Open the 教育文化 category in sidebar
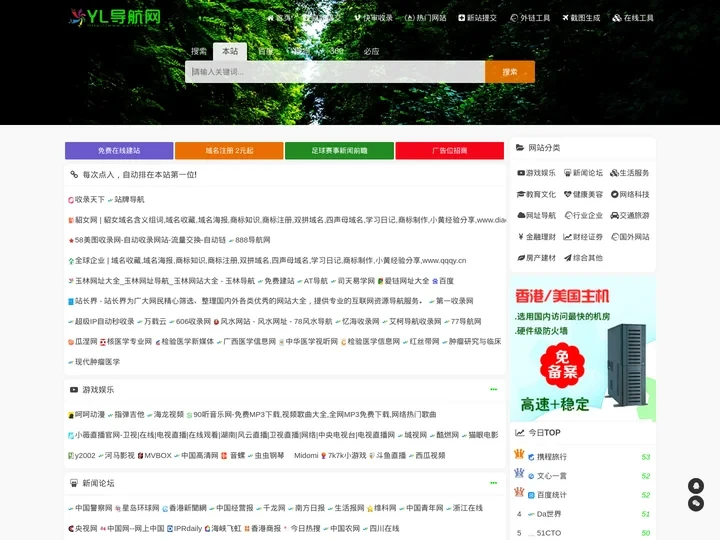720x540 pixels. (x=536, y=194)
